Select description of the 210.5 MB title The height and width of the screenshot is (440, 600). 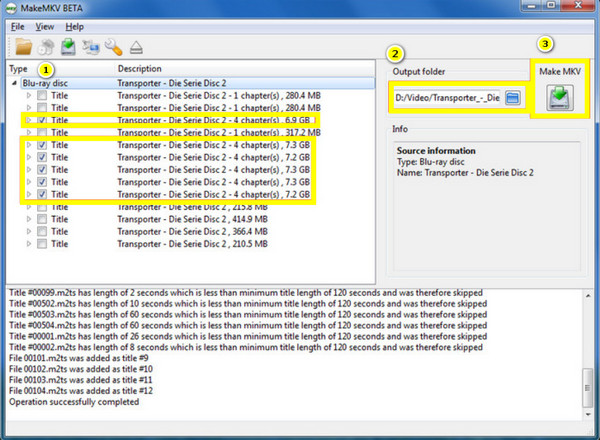[x=192, y=244]
